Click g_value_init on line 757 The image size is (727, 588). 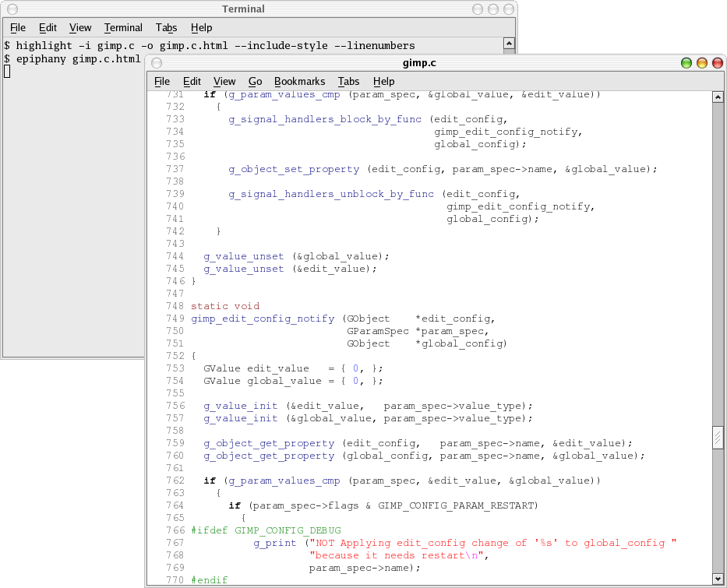pyautogui.click(x=241, y=419)
